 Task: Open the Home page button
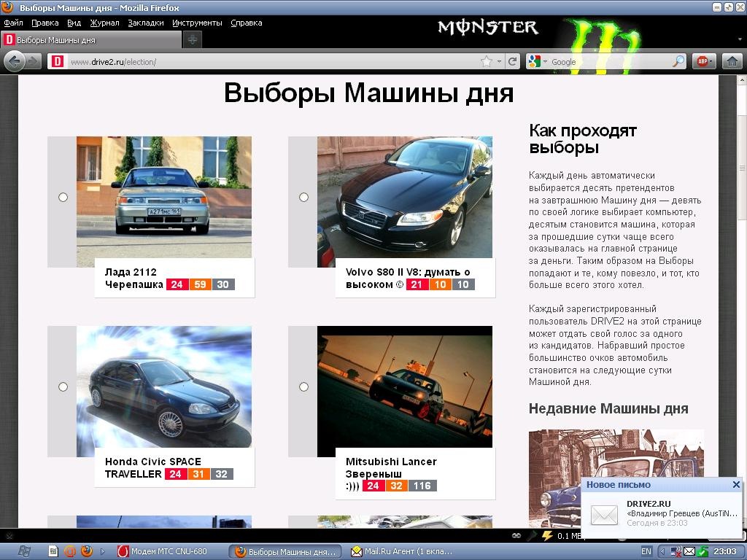pyautogui.click(x=732, y=61)
